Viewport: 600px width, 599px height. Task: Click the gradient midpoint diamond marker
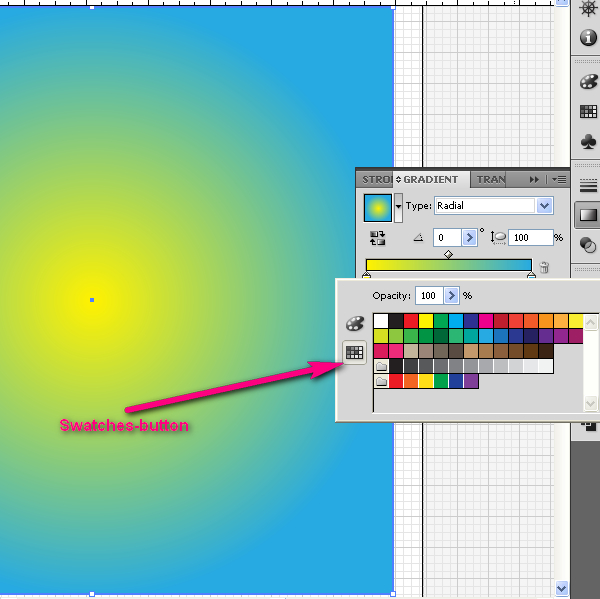448,254
